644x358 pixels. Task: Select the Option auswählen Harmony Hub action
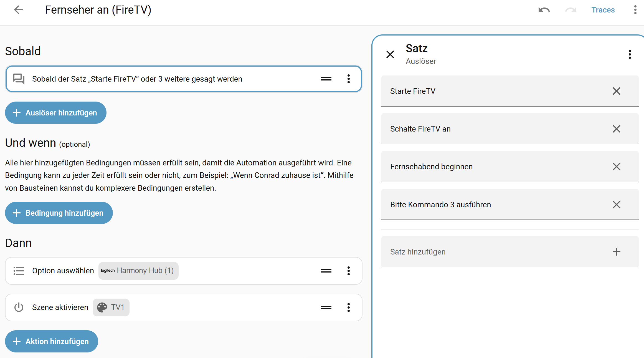coord(161,271)
